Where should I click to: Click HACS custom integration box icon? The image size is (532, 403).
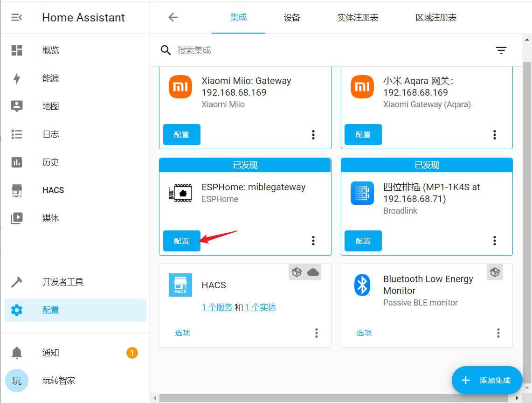pyautogui.click(x=297, y=272)
